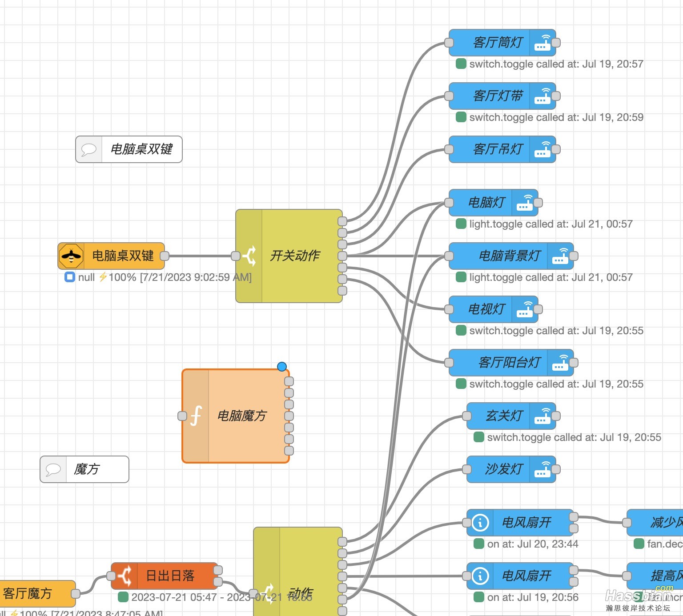Click the status text under 客厅灯带
Viewport: 683px width, 616px height.
(556, 117)
